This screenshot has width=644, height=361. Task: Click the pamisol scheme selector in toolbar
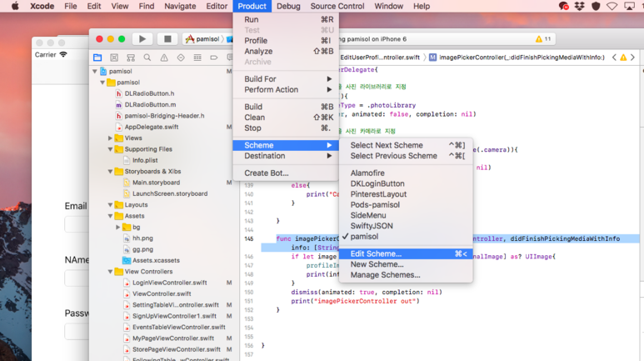(x=203, y=39)
